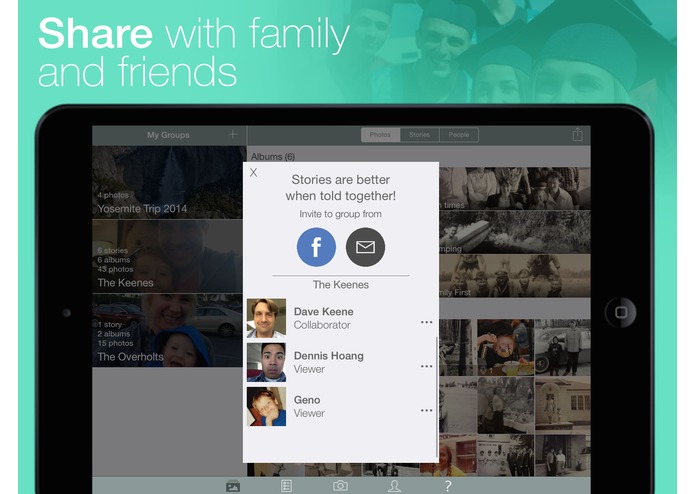
Task: Click Geno's Viewer role label
Action: pos(309,413)
